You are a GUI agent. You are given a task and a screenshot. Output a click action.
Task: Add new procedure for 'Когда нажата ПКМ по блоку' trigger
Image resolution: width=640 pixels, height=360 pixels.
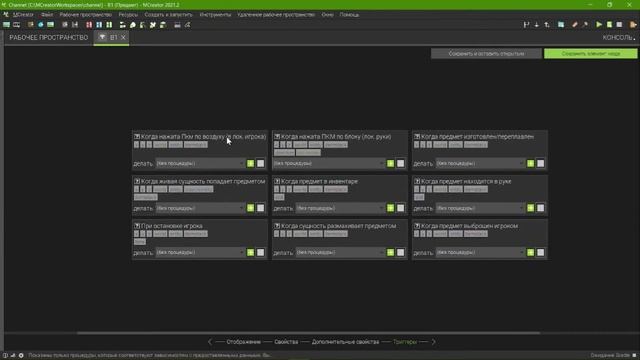coord(390,164)
